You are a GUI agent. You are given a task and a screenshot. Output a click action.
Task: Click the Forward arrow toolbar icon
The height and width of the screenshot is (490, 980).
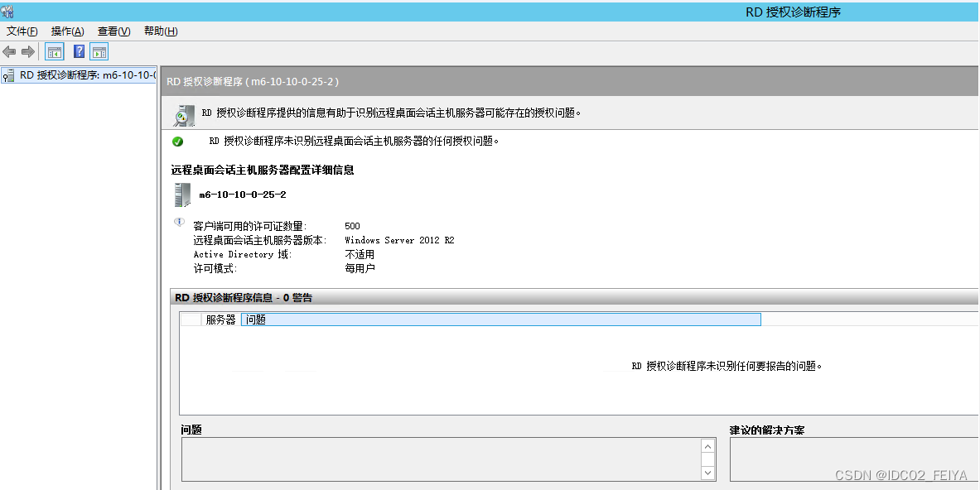pos(27,52)
